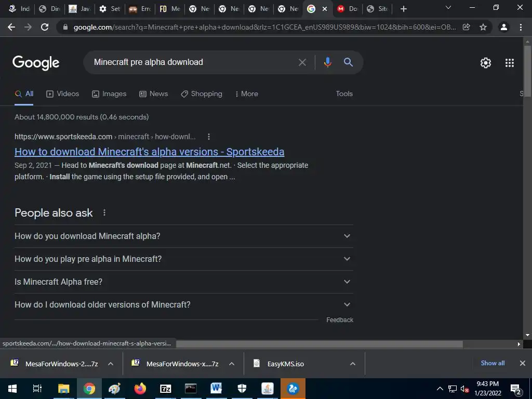Viewport: 532px width, 399px height.
Task: Open 7-Zip from taskbar
Action: coord(165,389)
